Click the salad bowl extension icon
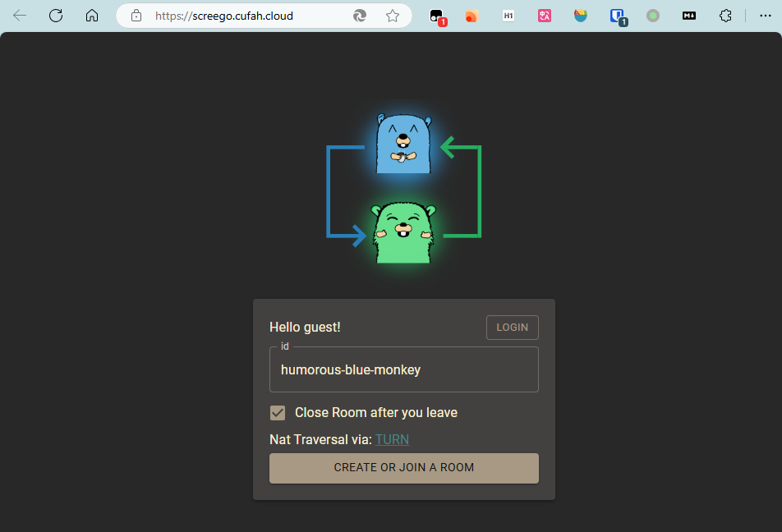The width and height of the screenshot is (782, 532). click(x=581, y=16)
